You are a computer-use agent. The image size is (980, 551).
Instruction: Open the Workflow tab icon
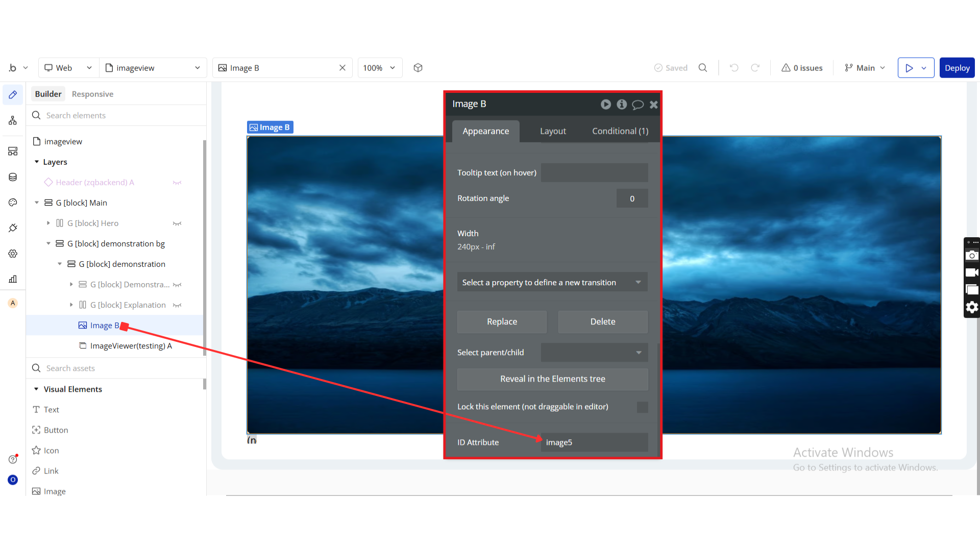pyautogui.click(x=13, y=120)
